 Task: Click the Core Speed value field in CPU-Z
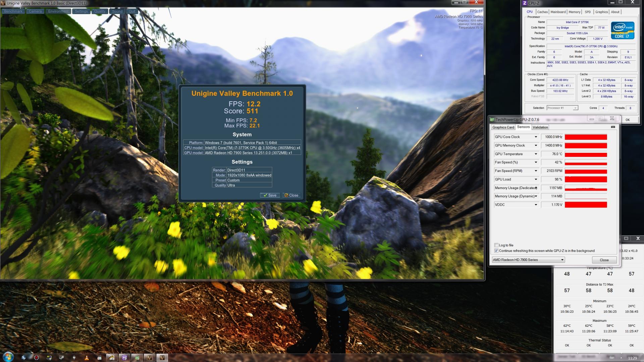click(x=560, y=80)
